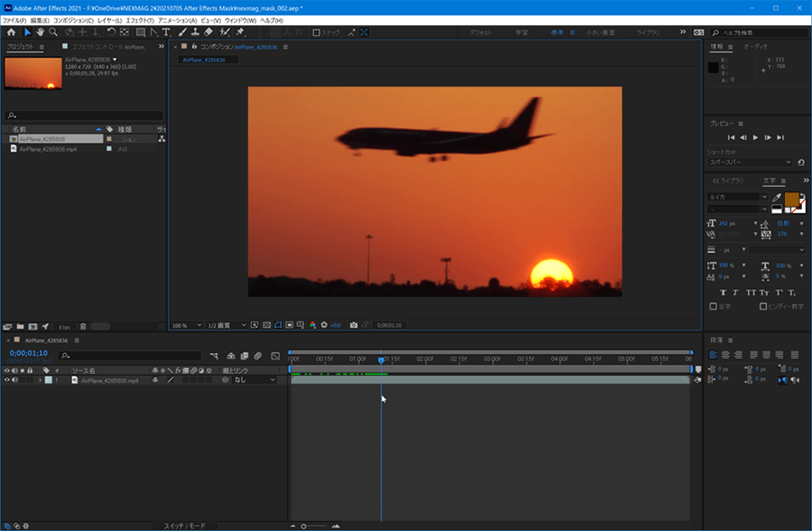Select the Eraser tool
812x531 pixels.
click(208, 33)
